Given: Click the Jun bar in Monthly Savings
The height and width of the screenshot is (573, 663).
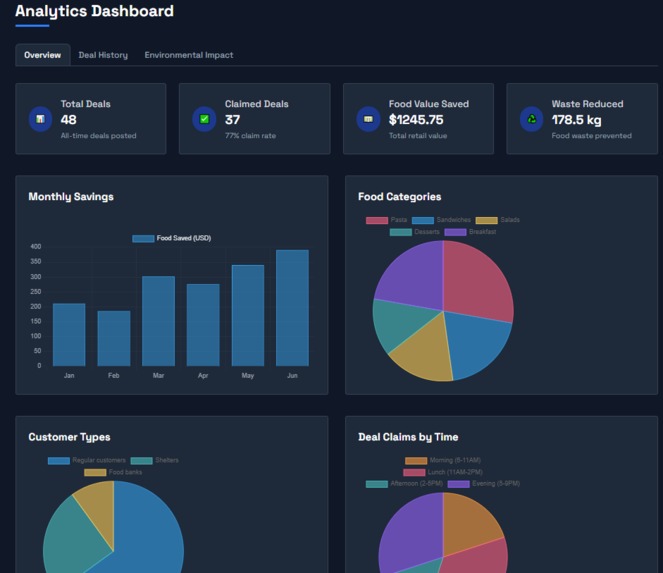Looking at the screenshot, I should pyautogui.click(x=292, y=308).
